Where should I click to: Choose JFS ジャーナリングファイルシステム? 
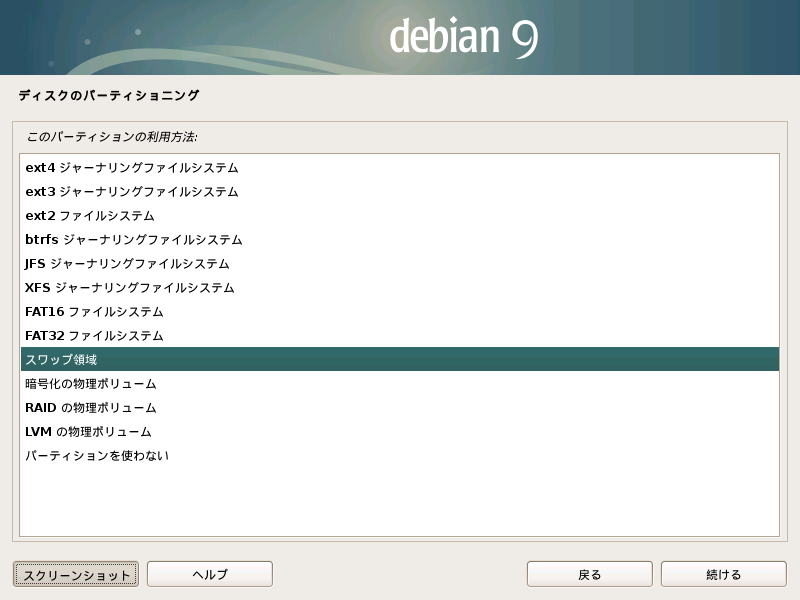pyautogui.click(x=127, y=264)
